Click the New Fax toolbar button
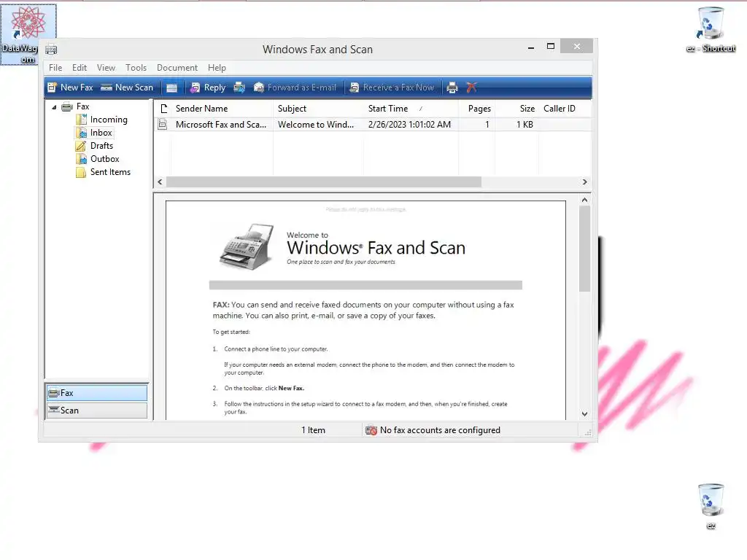747x560 pixels. click(x=70, y=87)
